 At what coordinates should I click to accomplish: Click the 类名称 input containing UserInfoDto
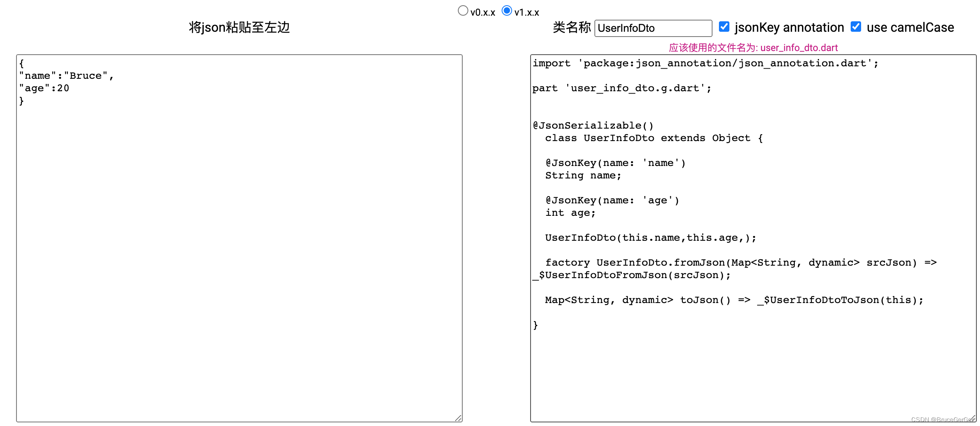[x=653, y=28]
